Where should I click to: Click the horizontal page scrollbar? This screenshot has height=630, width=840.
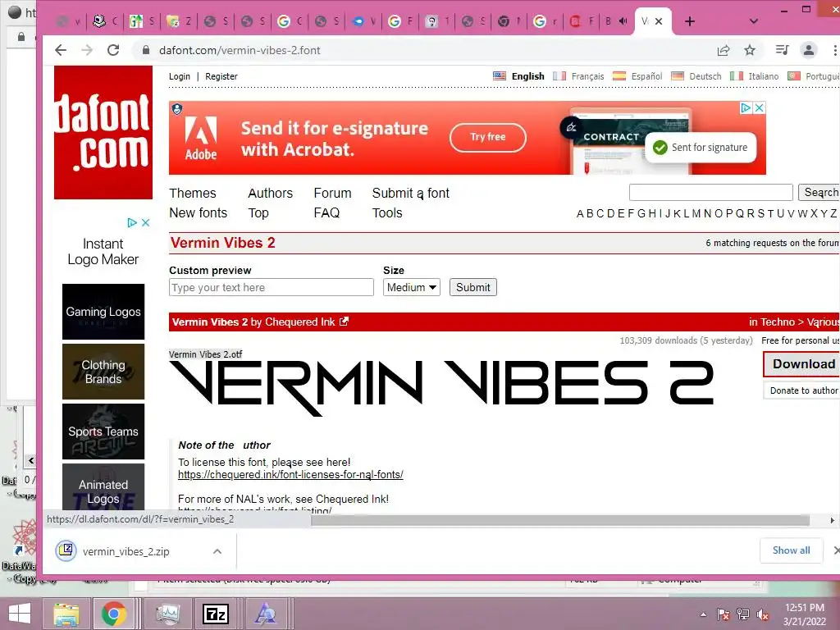point(560,520)
